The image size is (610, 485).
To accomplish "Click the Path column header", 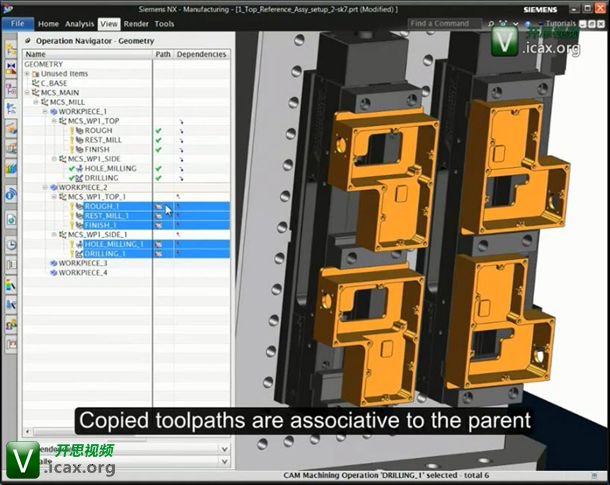I will (x=164, y=54).
